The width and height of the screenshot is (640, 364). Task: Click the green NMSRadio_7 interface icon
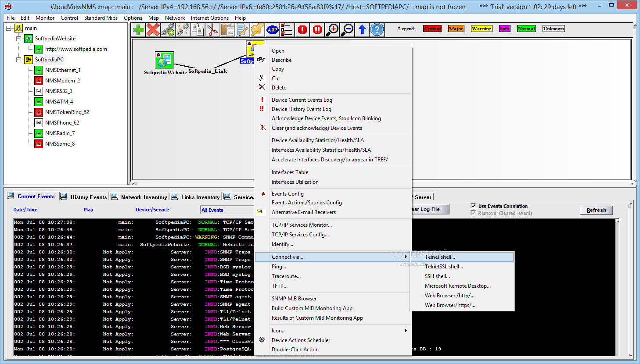click(39, 133)
